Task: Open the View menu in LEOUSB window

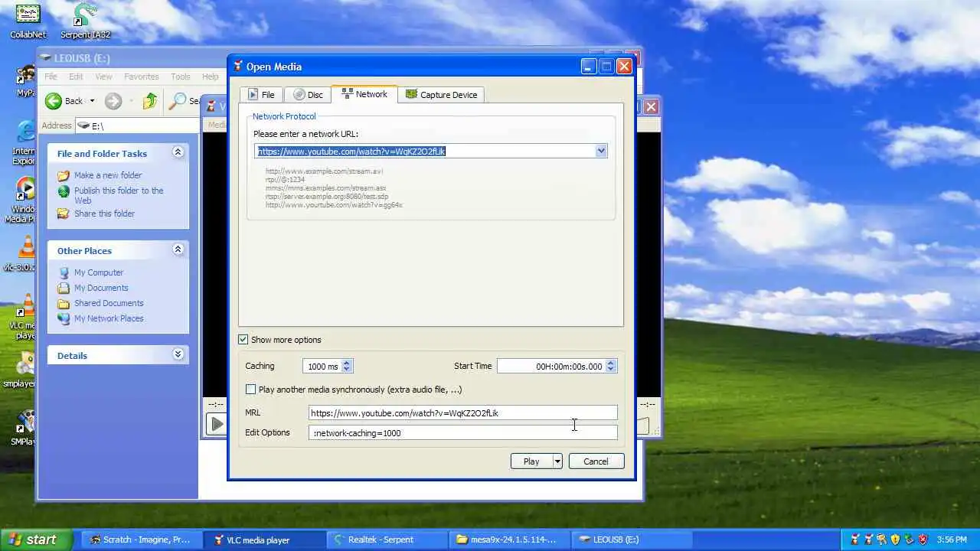Action: [x=103, y=77]
